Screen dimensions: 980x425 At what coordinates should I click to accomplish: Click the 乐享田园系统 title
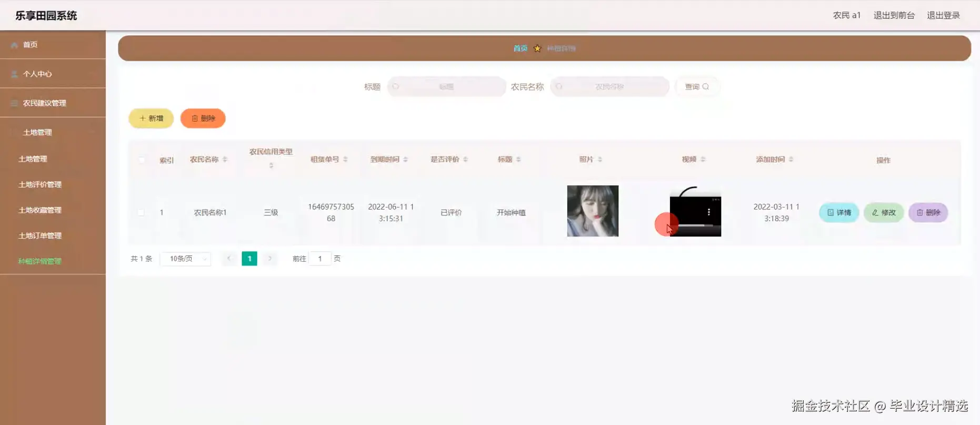point(46,16)
